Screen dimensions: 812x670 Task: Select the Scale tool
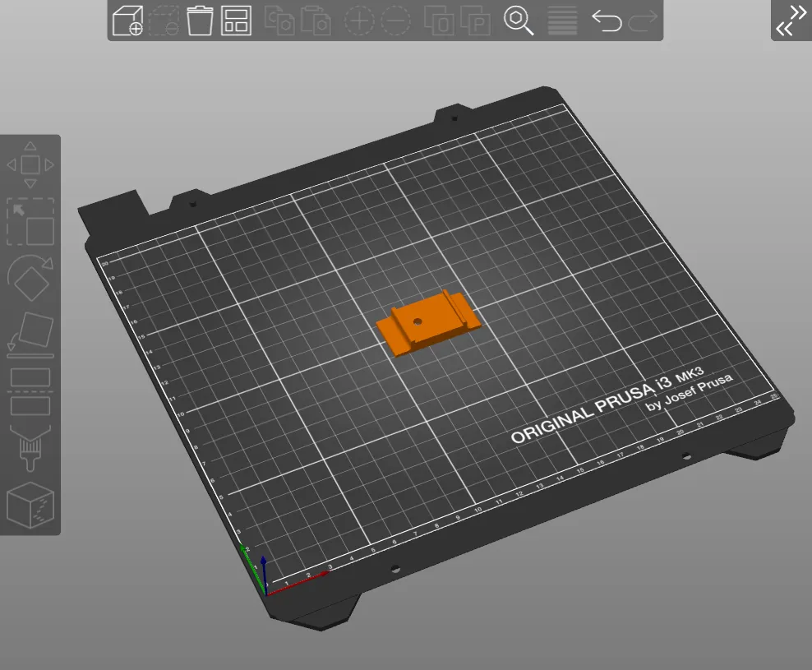click(x=30, y=222)
